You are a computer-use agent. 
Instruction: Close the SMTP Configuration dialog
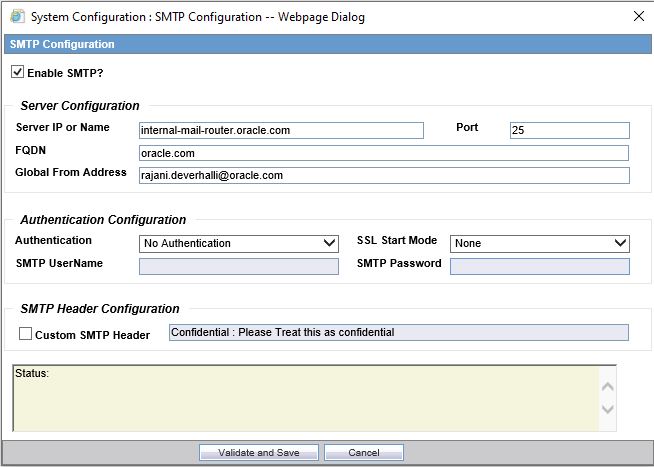point(639,16)
